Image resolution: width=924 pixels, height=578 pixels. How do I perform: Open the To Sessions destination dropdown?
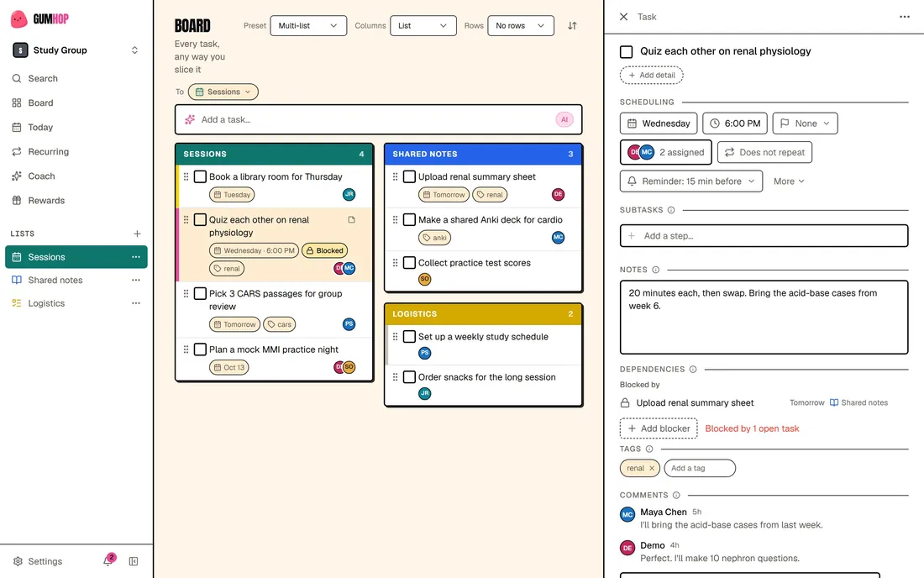[x=223, y=92]
